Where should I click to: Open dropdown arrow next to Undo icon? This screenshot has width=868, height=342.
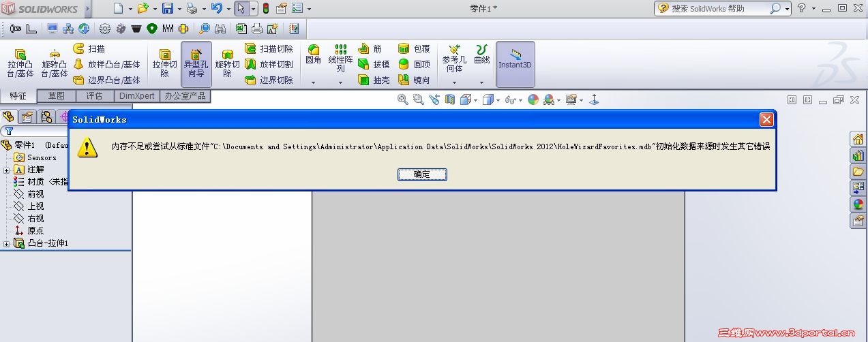pos(228,9)
